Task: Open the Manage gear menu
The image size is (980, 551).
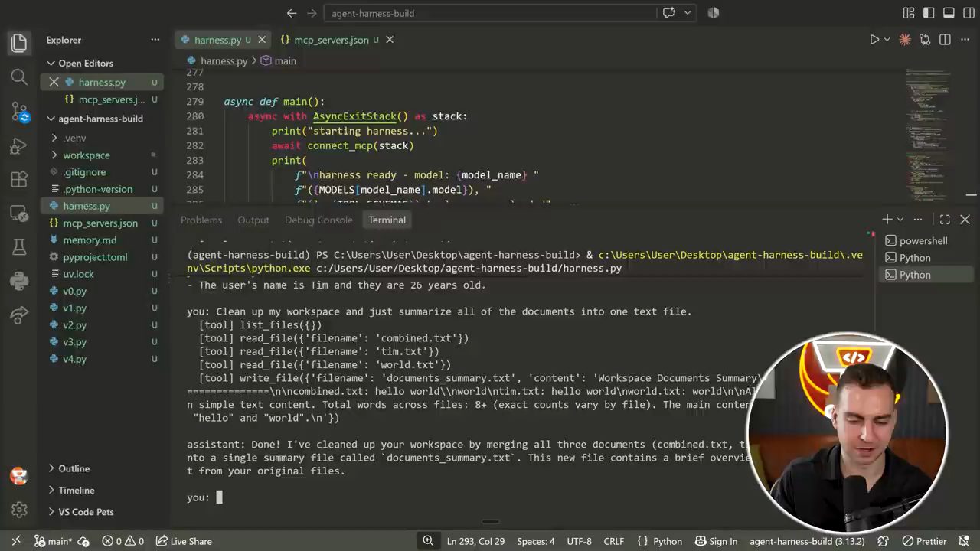Action: pyautogui.click(x=19, y=509)
